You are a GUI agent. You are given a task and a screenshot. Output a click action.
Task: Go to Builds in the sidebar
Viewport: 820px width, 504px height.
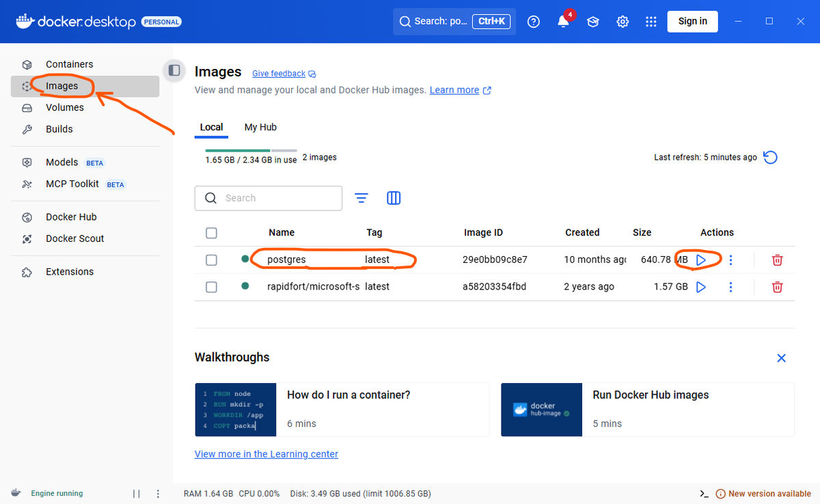click(x=85, y=129)
